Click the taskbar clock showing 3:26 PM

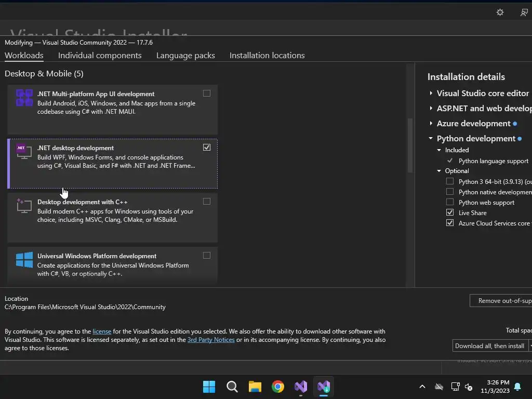point(495,387)
